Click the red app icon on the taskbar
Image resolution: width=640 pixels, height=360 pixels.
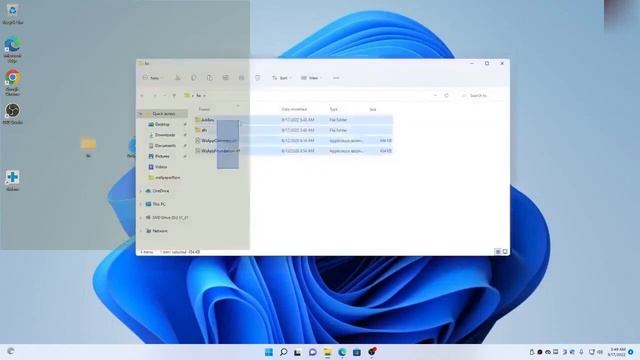point(372,352)
